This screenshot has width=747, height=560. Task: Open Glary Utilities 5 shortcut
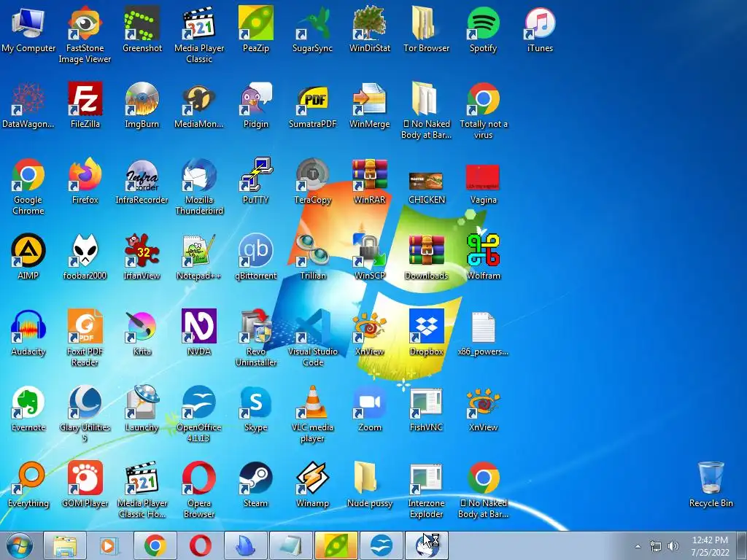pos(85,413)
